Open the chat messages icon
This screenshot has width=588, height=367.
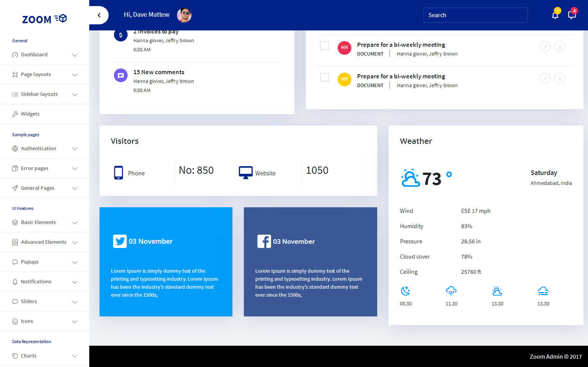(x=572, y=15)
